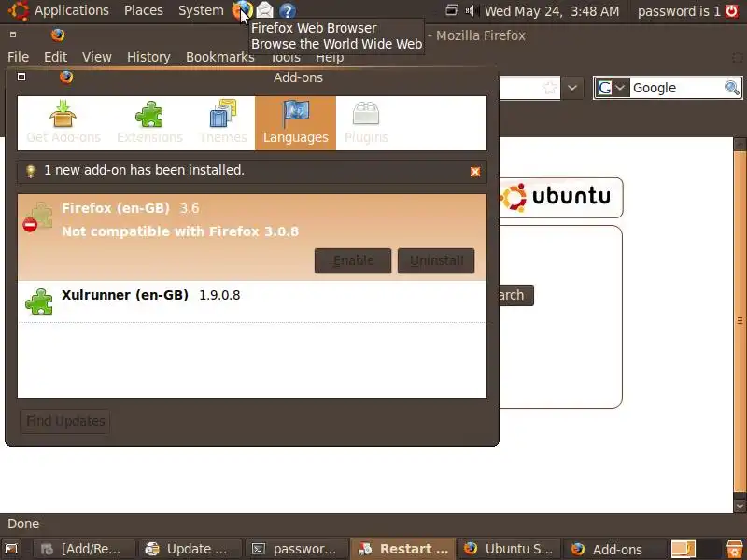Switch to the Add-ons taskbar window
The height and width of the screenshot is (560, 747).
pos(614,549)
